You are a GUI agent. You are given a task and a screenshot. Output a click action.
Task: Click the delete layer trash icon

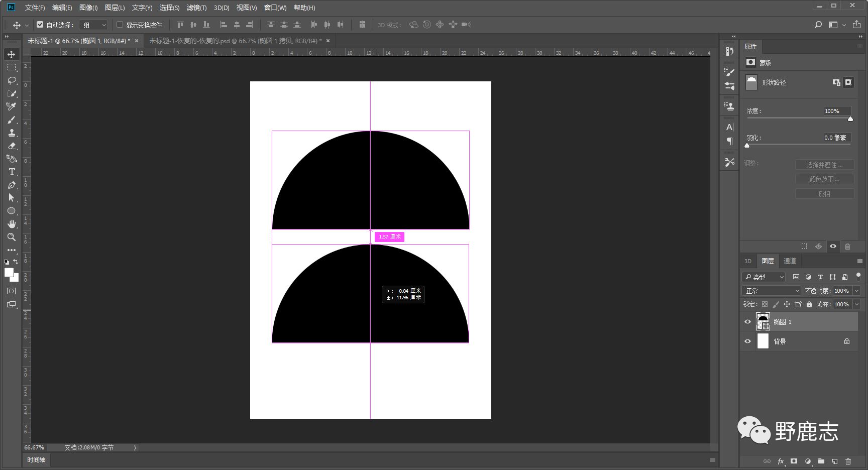click(848, 461)
